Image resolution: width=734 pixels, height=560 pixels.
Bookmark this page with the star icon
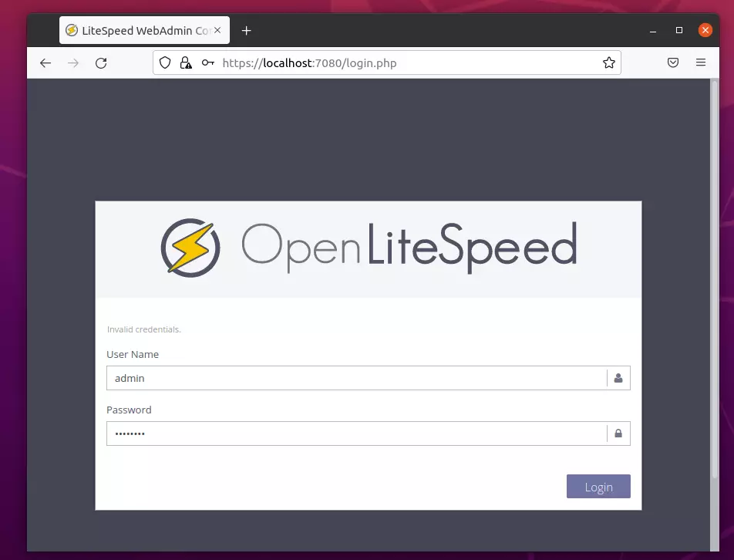608,62
